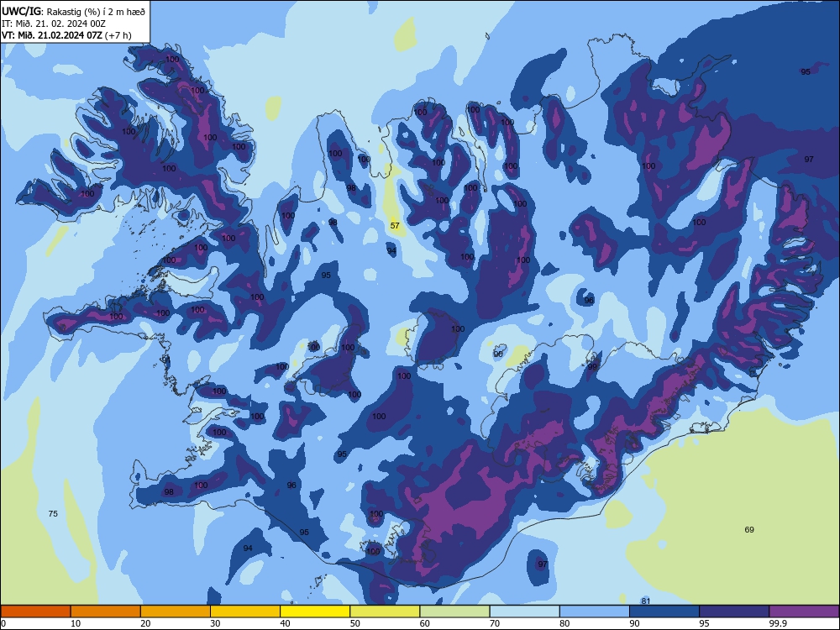Click the legend tick label '0'
This screenshot has width=840, height=630.
tap(3, 623)
